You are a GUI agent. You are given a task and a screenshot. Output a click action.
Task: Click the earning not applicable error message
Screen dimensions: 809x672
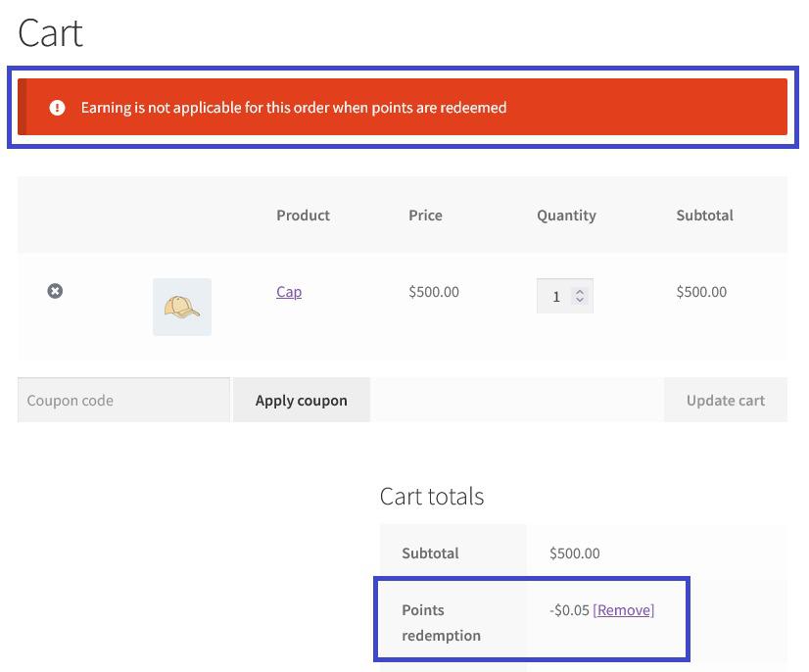pos(294,108)
